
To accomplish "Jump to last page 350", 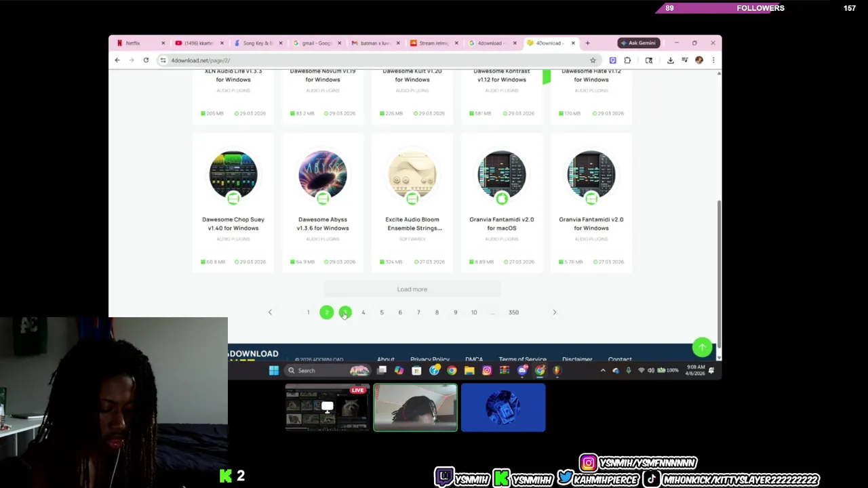I will [x=513, y=312].
